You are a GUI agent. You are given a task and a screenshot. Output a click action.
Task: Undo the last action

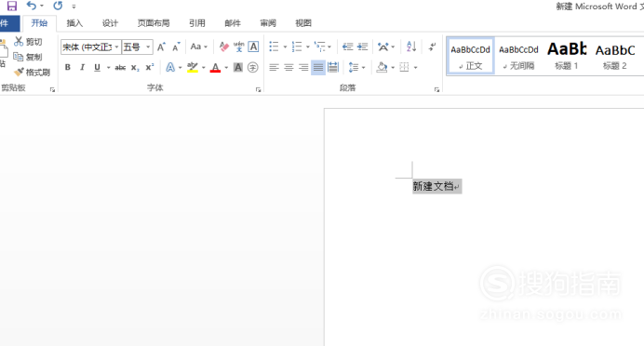[x=32, y=6]
